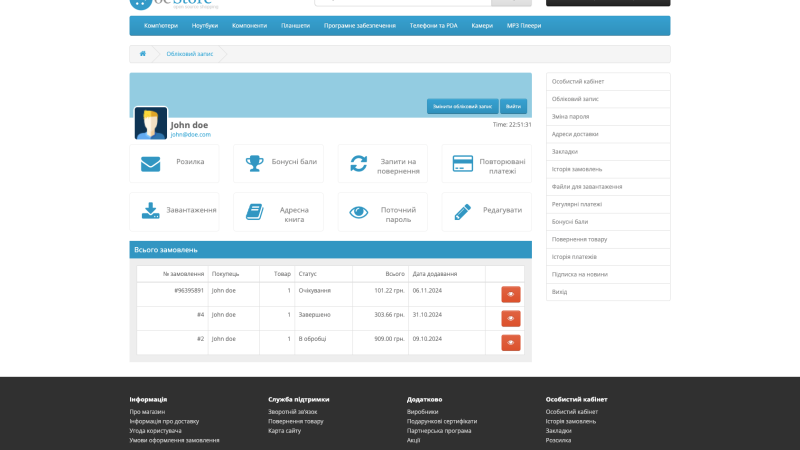800x450 pixels.
Task: Open the Планшети menu
Action: (x=295, y=26)
